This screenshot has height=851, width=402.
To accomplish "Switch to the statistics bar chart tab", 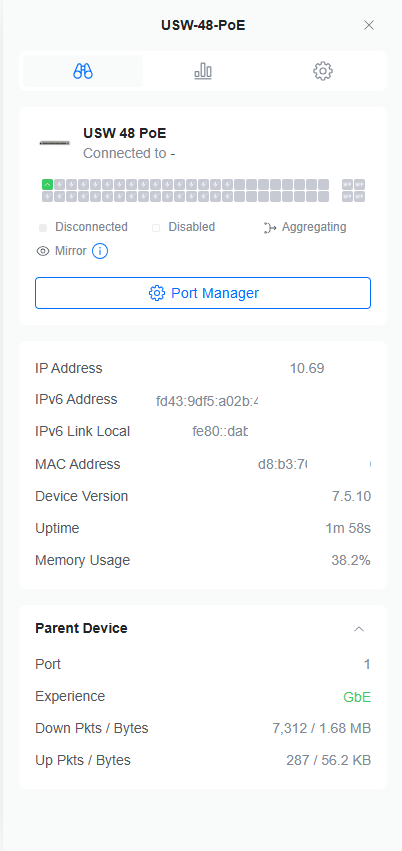I will [x=203, y=71].
